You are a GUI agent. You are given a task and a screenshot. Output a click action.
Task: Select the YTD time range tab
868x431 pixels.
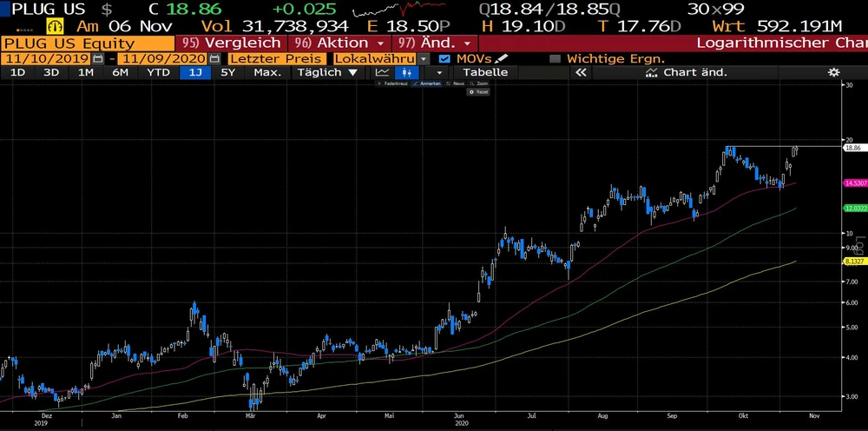(x=158, y=73)
